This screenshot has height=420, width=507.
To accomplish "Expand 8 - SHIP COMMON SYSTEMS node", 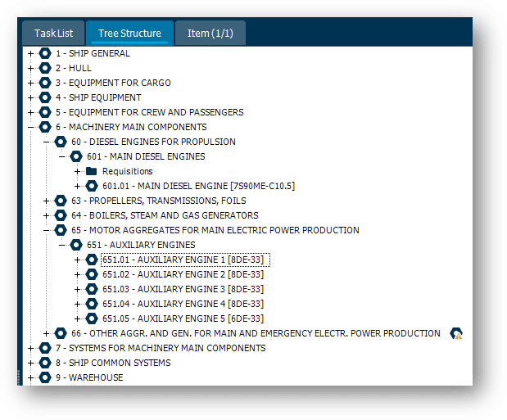I will click(x=31, y=363).
